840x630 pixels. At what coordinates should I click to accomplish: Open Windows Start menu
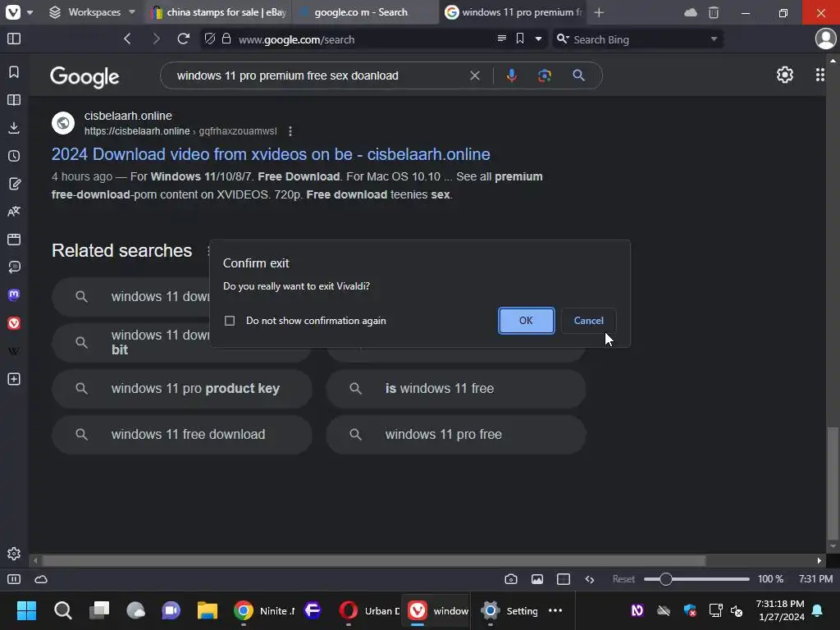point(26,610)
